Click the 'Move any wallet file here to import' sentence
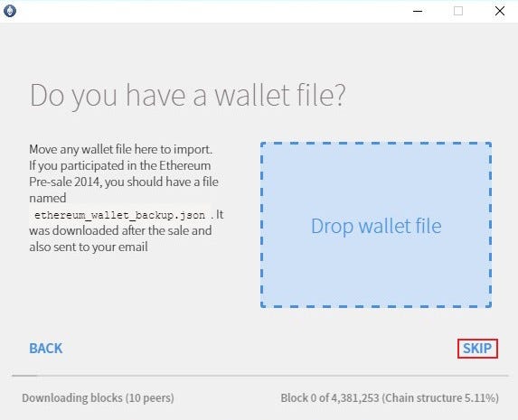This screenshot has height=420, width=518. pos(121,149)
